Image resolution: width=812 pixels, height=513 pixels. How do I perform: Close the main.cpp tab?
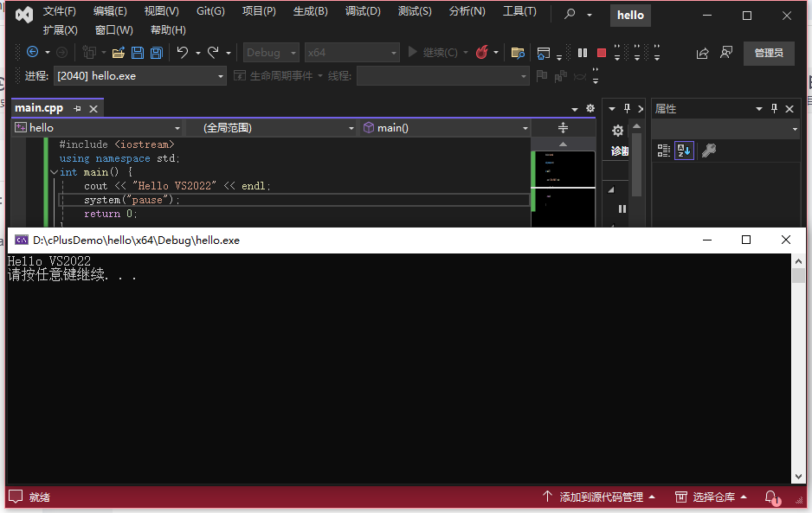click(x=93, y=109)
